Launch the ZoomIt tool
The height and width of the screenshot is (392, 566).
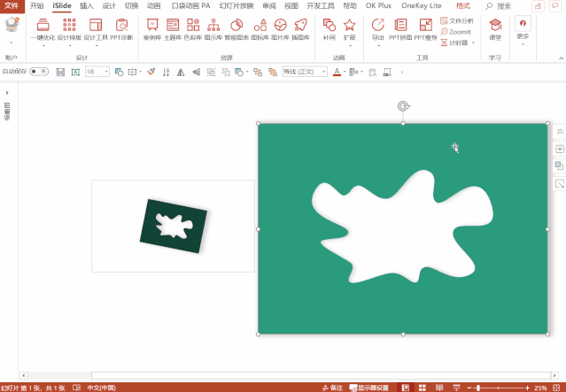(456, 32)
